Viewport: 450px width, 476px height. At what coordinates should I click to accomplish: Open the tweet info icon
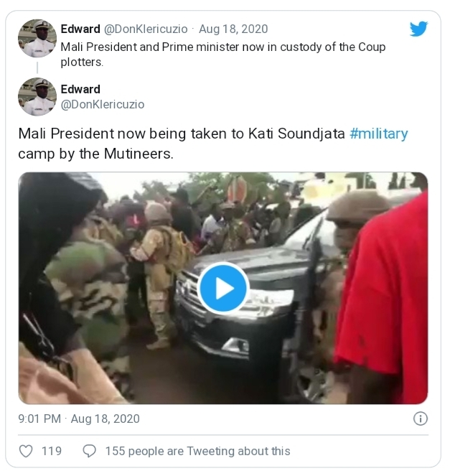click(x=421, y=419)
